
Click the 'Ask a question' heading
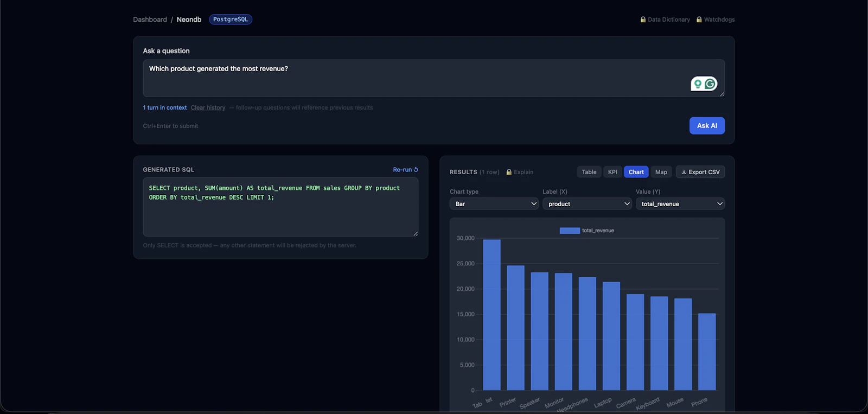pos(167,51)
